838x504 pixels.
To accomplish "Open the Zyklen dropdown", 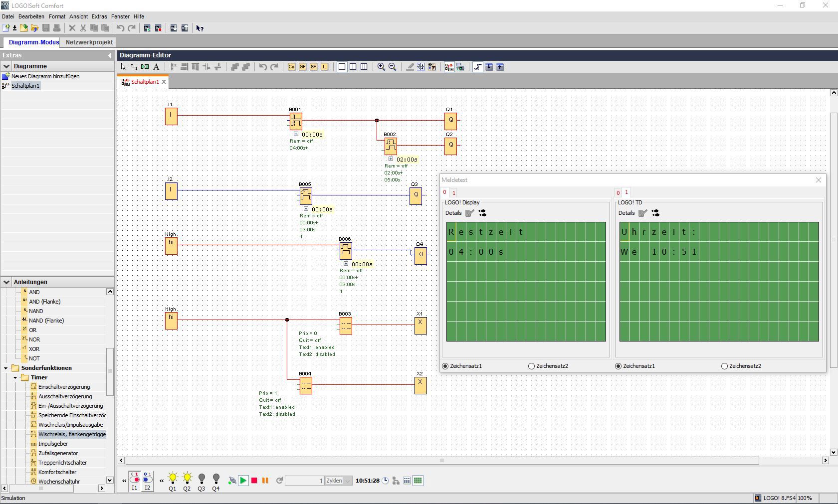I will [x=348, y=481].
